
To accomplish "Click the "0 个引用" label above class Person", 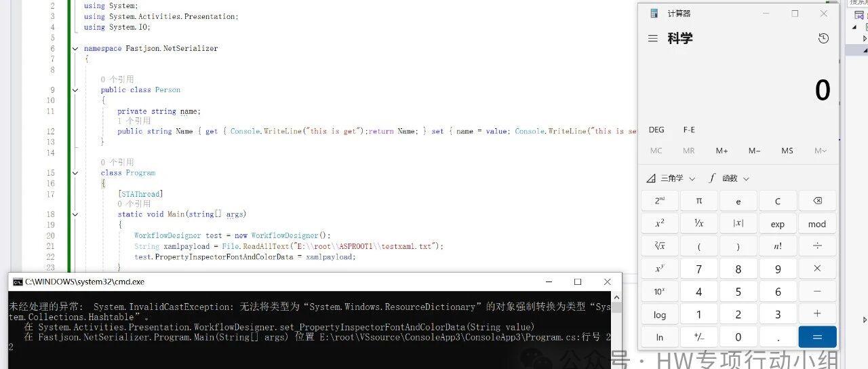I will click(117, 79).
